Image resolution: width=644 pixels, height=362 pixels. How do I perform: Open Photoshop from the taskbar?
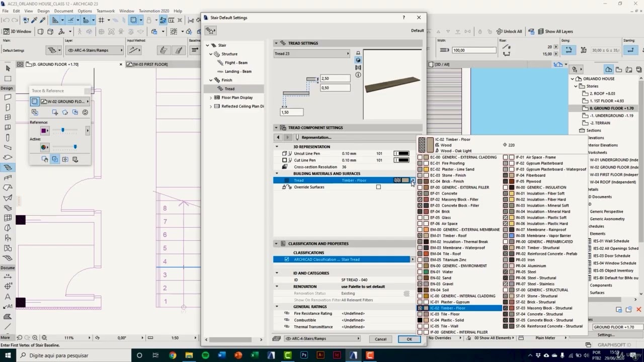coord(304,355)
